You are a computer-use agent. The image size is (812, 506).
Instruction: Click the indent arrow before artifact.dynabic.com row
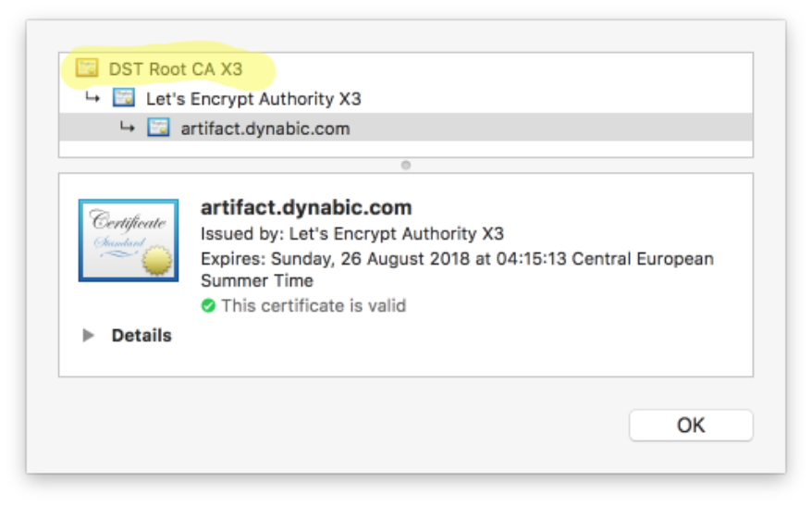tap(128, 127)
